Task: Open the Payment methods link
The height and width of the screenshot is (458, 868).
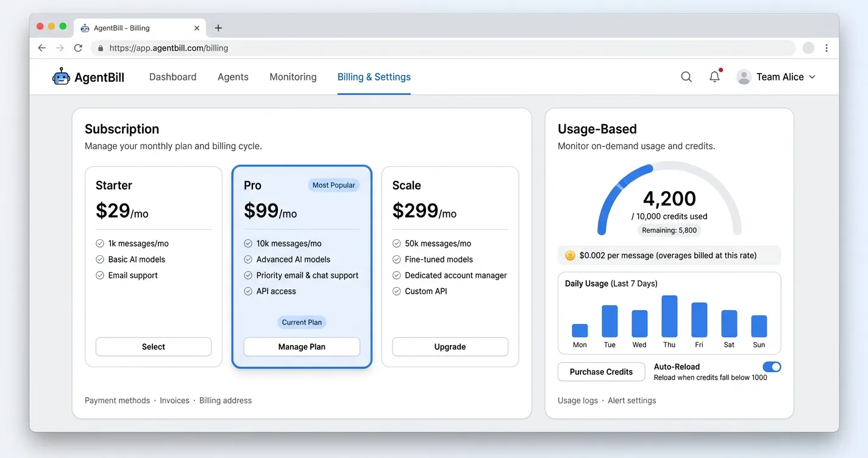Action: [x=117, y=400]
